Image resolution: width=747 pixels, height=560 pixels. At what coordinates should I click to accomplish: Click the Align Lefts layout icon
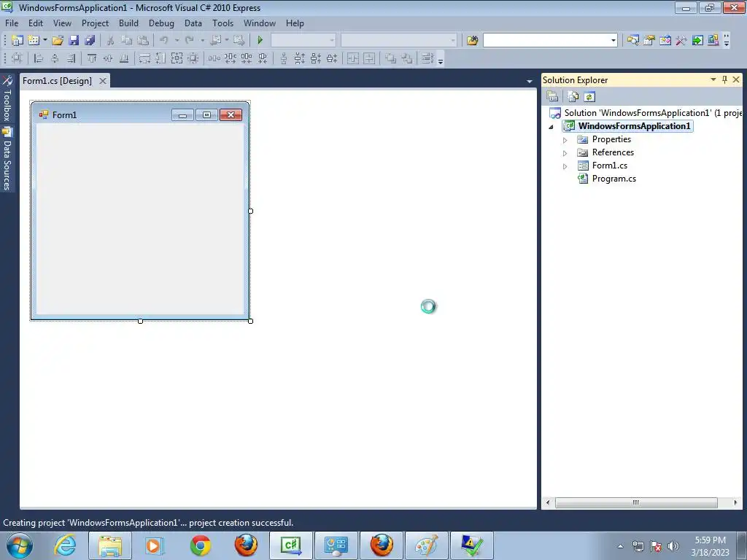click(39, 58)
